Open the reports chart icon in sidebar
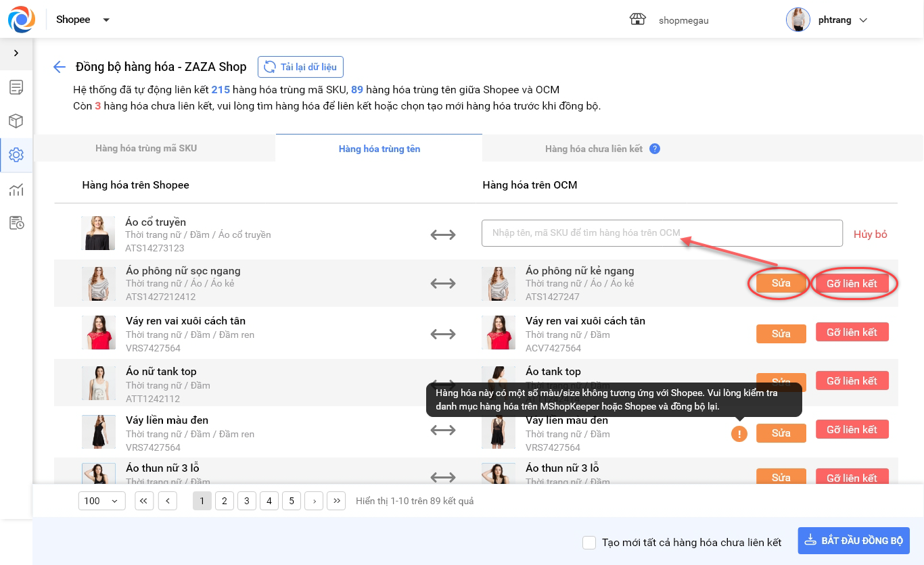The image size is (924, 565). click(16, 189)
